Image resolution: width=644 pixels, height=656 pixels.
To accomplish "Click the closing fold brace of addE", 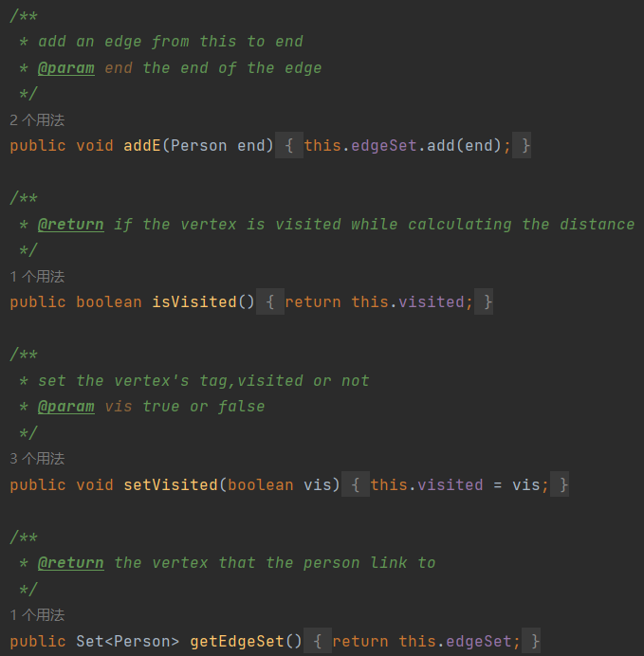I will pyautogui.click(x=526, y=146).
